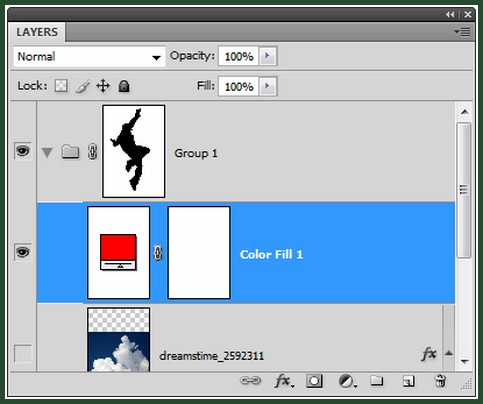Viewport: 483px width, 404px height.
Task: Click the scrollbar up arrow
Action: click(464, 112)
